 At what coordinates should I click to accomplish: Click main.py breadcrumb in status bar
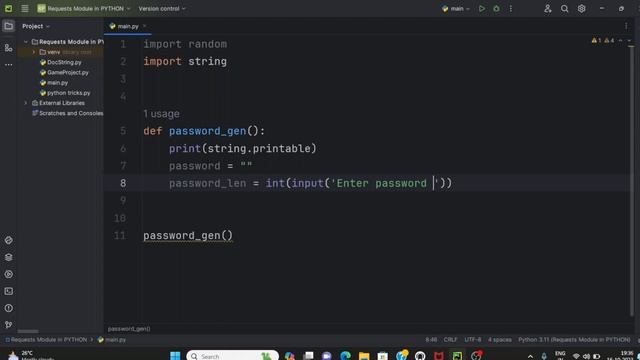point(112,340)
